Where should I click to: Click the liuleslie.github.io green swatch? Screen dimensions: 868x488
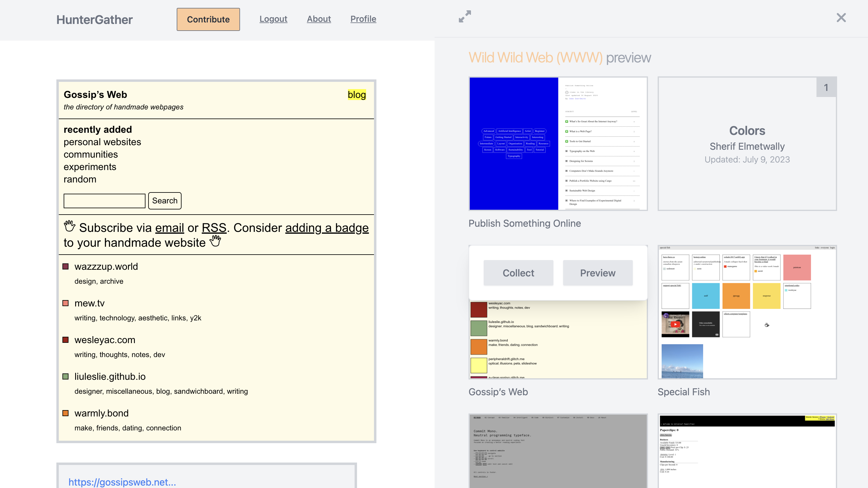coord(66,376)
